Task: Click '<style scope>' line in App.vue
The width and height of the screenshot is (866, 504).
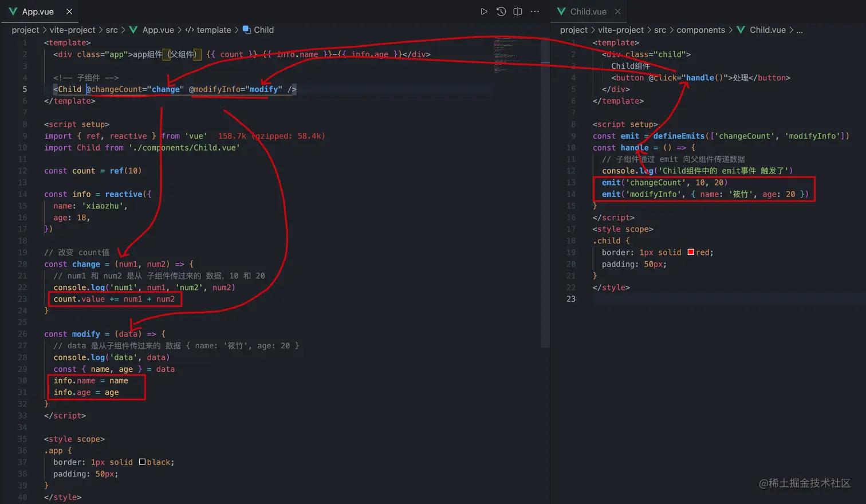Action: (x=74, y=439)
